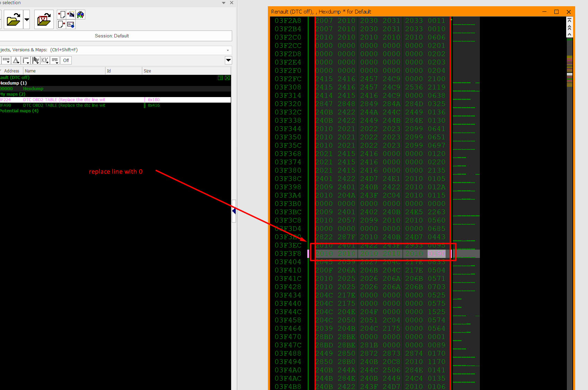Select hex value 287F in row 03F3E0
588x390 pixels.
[x=346, y=237]
